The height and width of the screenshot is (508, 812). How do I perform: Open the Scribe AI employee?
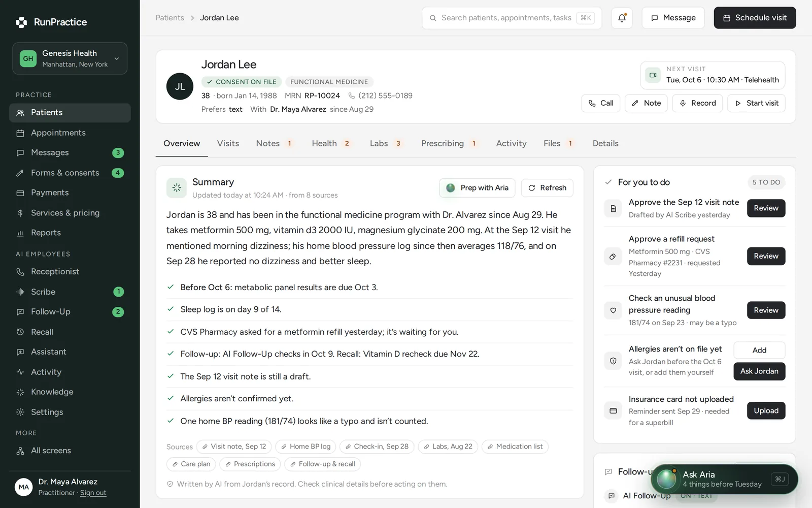(70, 292)
